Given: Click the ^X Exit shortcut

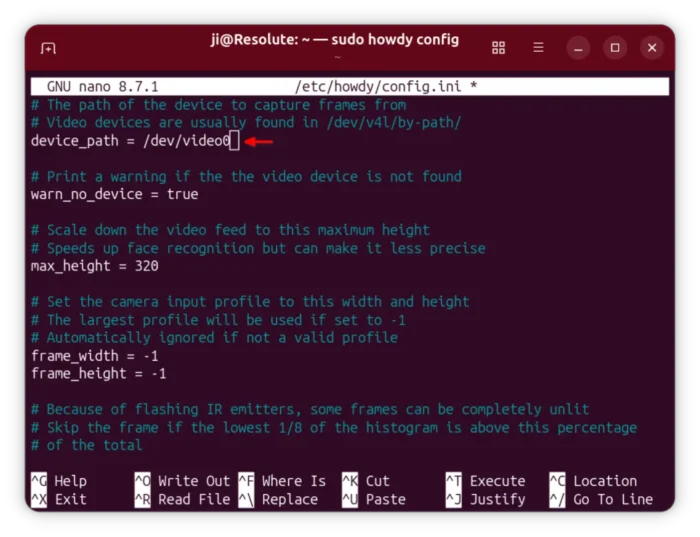Looking at the screenshot, I should click(x=59, y=499).
